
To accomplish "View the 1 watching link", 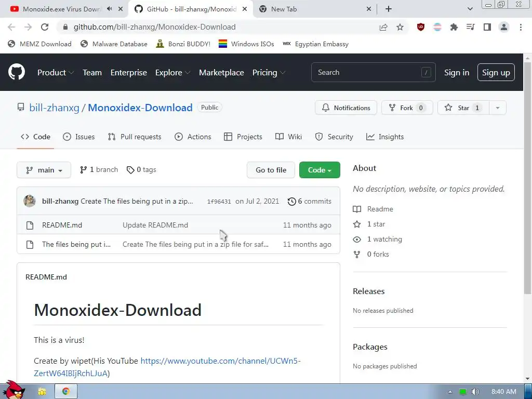I will click(378, 239).
